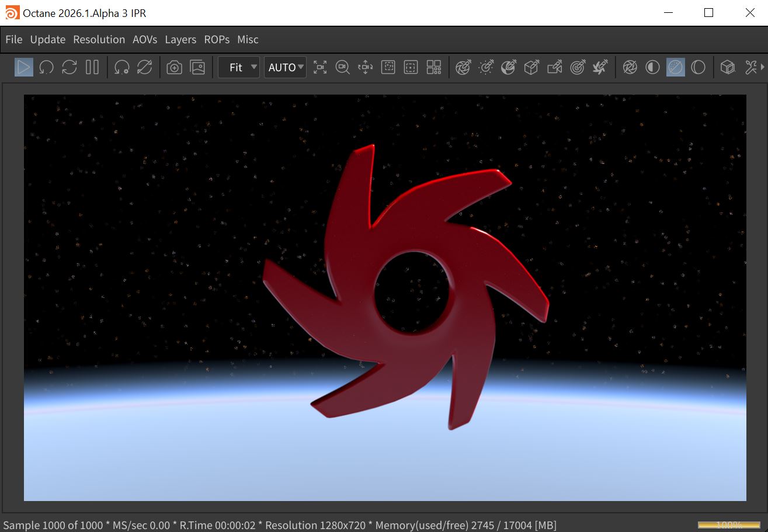
Task: Open the AOVs menu
Action: click(145, 40)
